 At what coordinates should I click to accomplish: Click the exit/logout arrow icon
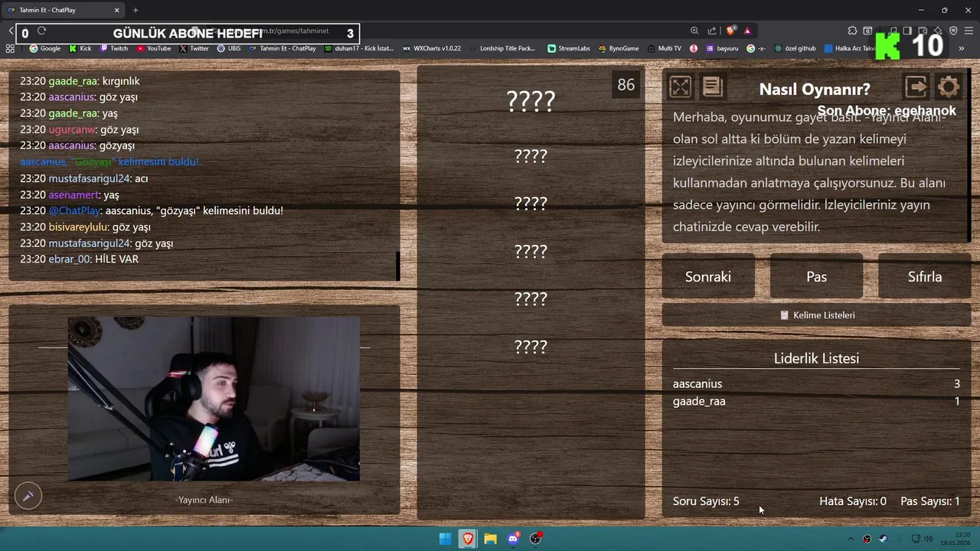pyautogui.click(x=916, y=87)
